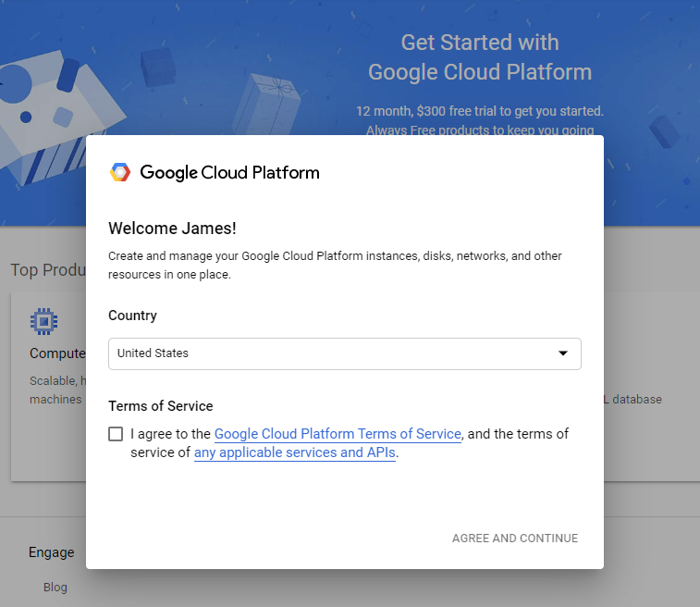700x607 pixels.
Task: Click the Terms of Service heading
Action: pyautogui.click(x=161, y=406)
